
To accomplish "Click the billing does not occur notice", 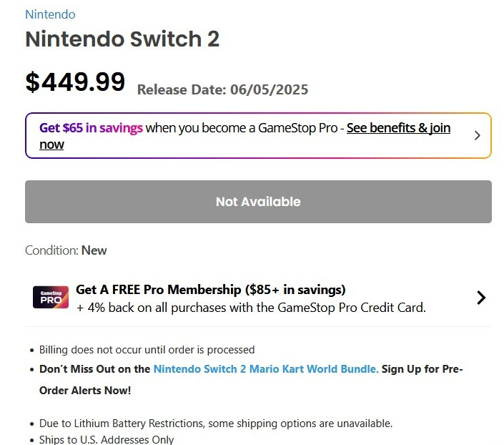I will 147,350.
